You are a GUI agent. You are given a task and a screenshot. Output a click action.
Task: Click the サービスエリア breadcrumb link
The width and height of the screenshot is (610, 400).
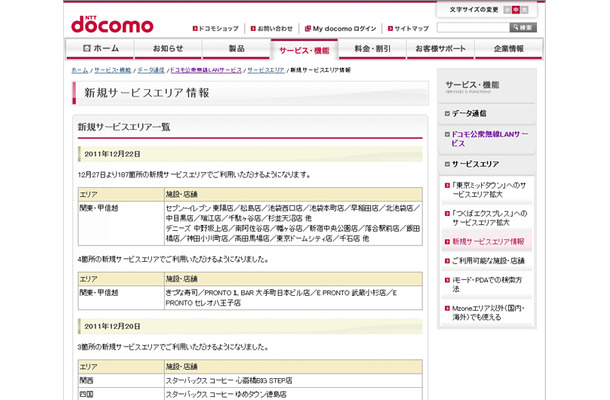tap(266, 70)
